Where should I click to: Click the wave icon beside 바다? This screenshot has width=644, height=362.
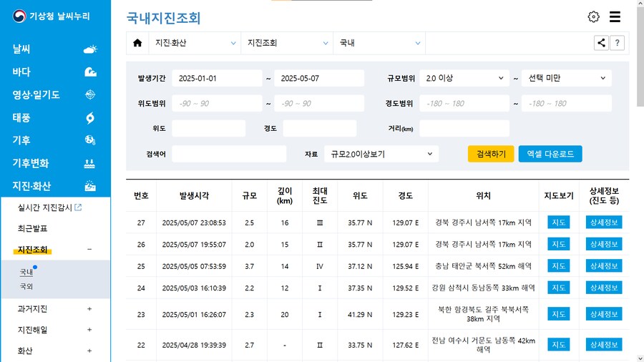(90, 72)
